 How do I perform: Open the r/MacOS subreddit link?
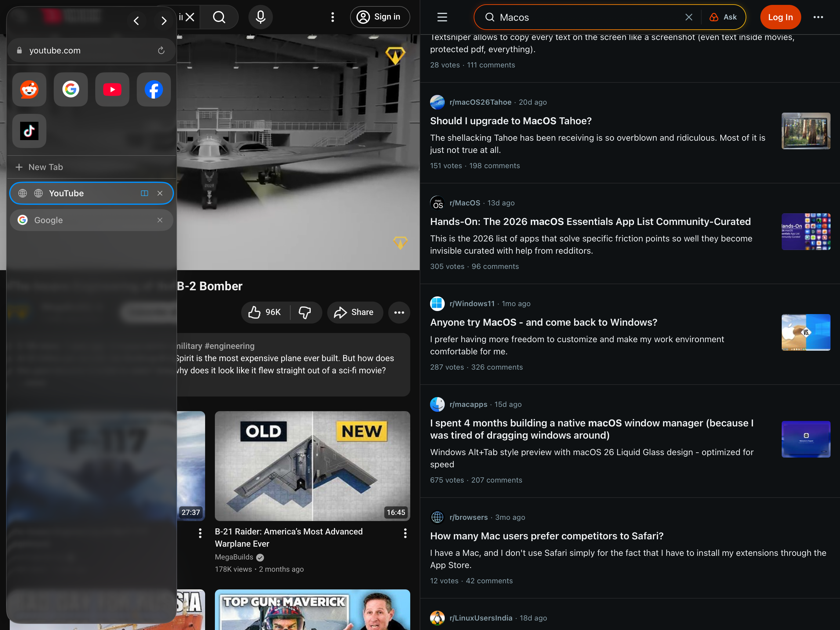pyautogui.click(x=465, y=203)
